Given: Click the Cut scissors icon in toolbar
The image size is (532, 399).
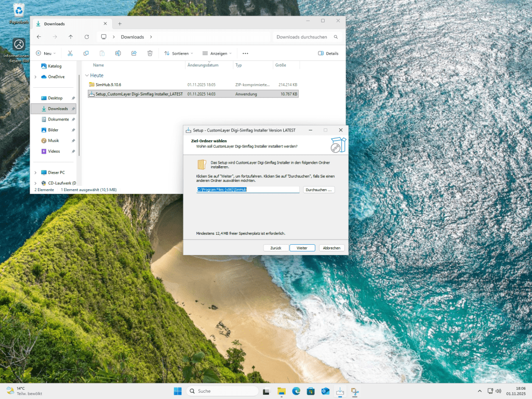Looking at the screenshot, I should pos(70,53).
